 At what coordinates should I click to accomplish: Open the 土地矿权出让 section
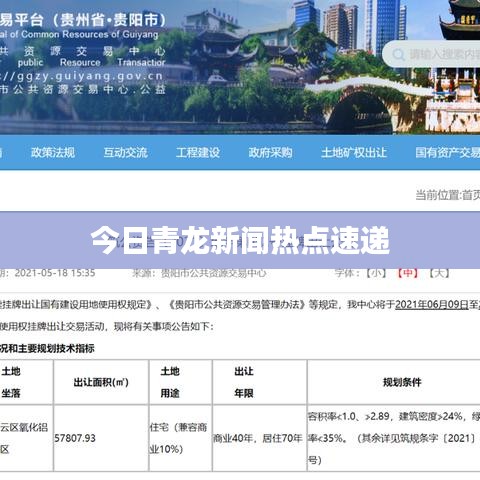(354, 153)
